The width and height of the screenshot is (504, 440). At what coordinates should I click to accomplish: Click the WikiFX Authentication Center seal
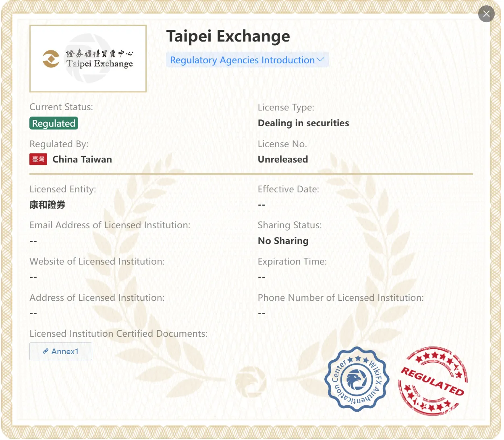point(357,379)
